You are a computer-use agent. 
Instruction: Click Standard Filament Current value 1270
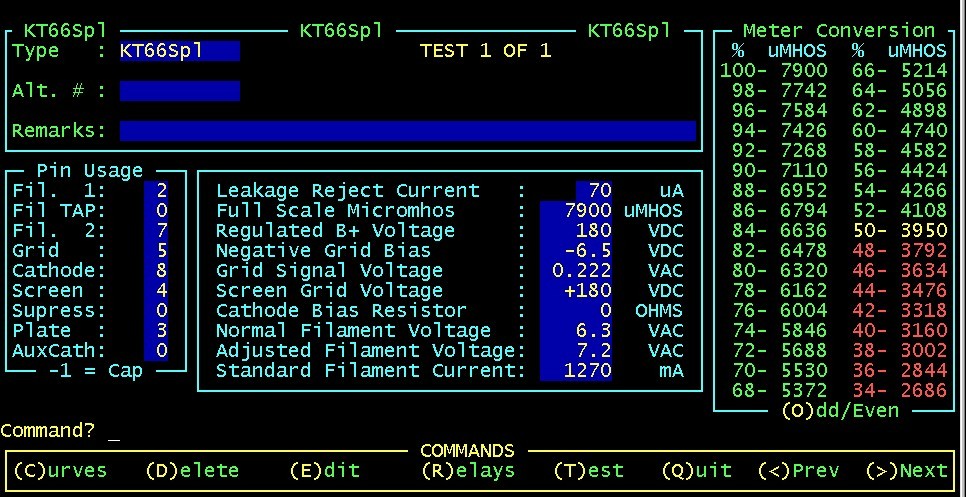click(x=576, y=370)
